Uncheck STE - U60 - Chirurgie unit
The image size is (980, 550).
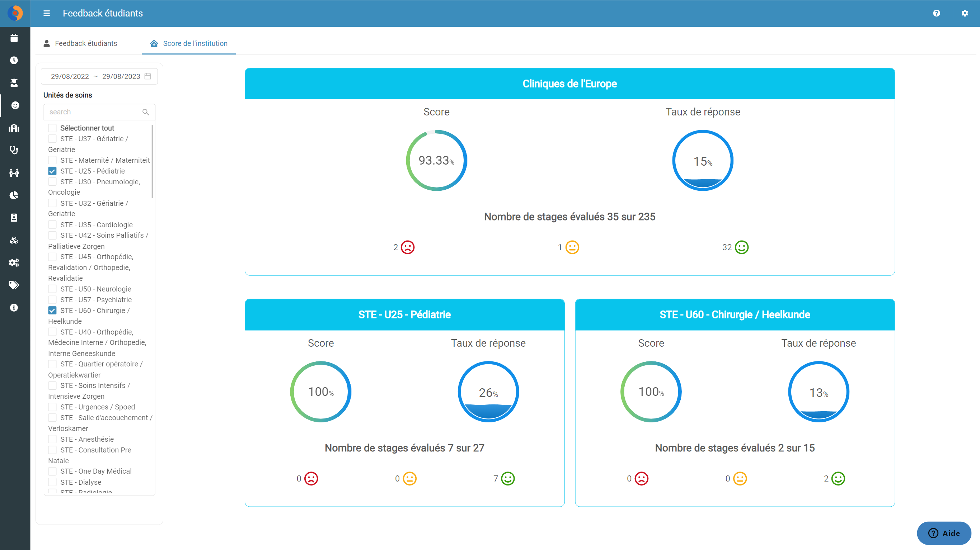52,310
